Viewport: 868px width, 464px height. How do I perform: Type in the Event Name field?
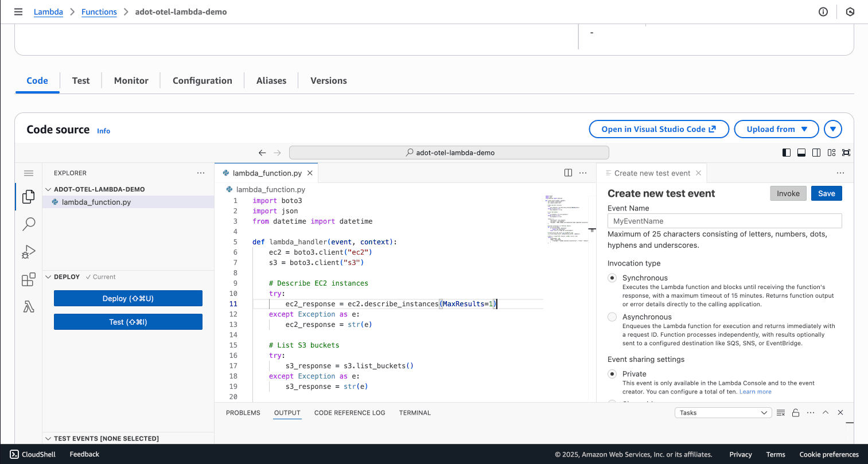pos(724,221)
